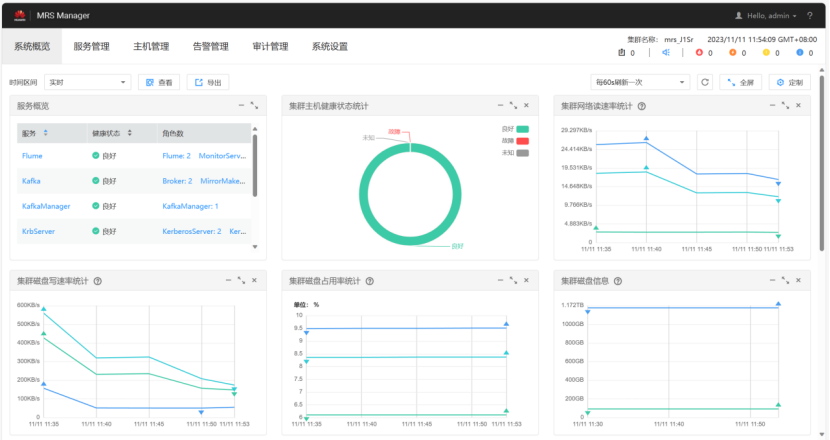Click the help question mark in header
The height and width of the screenshot is (440, 830).
click(809, 16)
